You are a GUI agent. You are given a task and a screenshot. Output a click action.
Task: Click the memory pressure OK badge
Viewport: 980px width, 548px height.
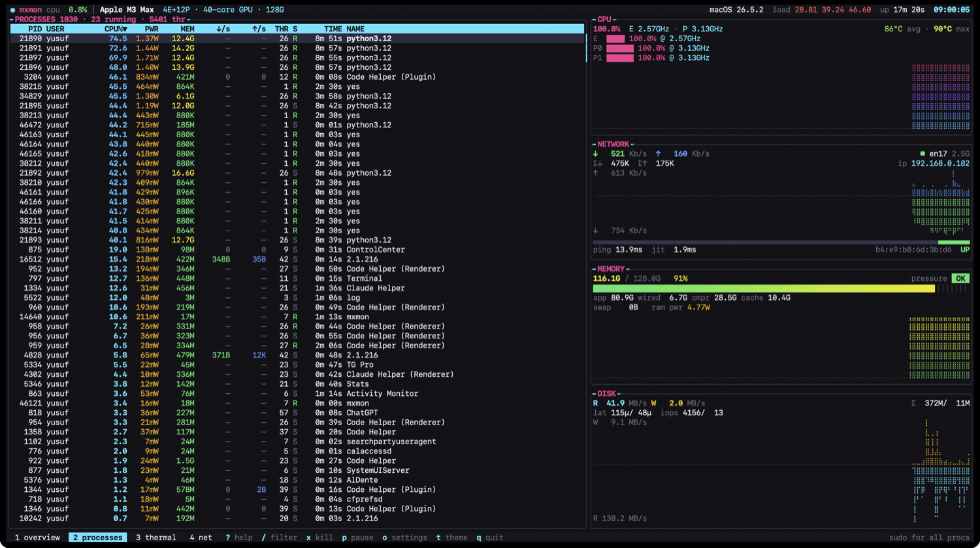point(960,278)
